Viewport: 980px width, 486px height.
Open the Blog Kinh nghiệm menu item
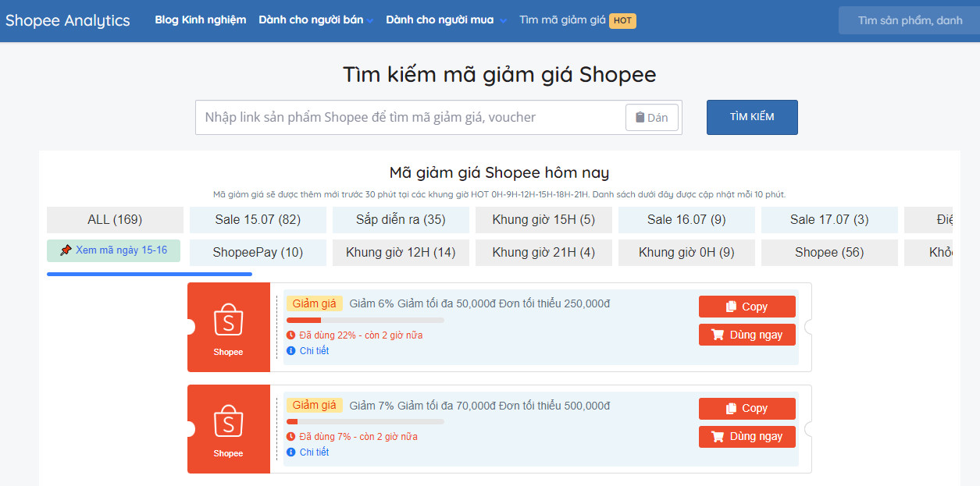pyautogui.click(x=200, y=20)
